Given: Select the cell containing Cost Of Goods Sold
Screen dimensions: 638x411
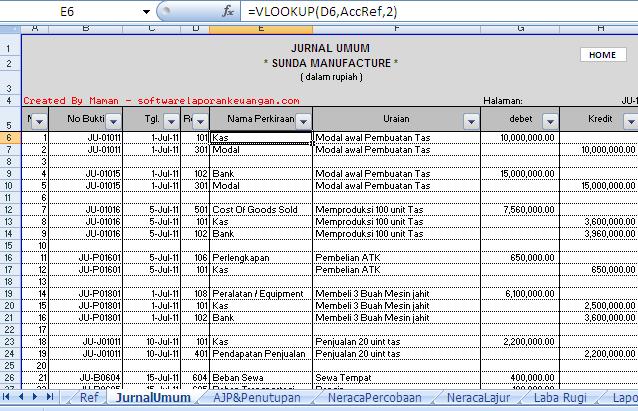Looking at the screenshot, I should [261, 210].
